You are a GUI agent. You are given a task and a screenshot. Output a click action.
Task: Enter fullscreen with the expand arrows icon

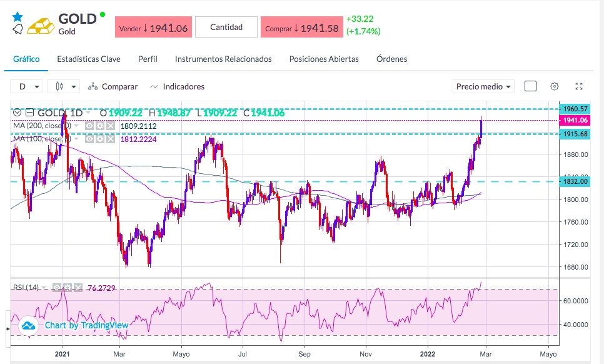pyautogui.click(x=579, y=86)
